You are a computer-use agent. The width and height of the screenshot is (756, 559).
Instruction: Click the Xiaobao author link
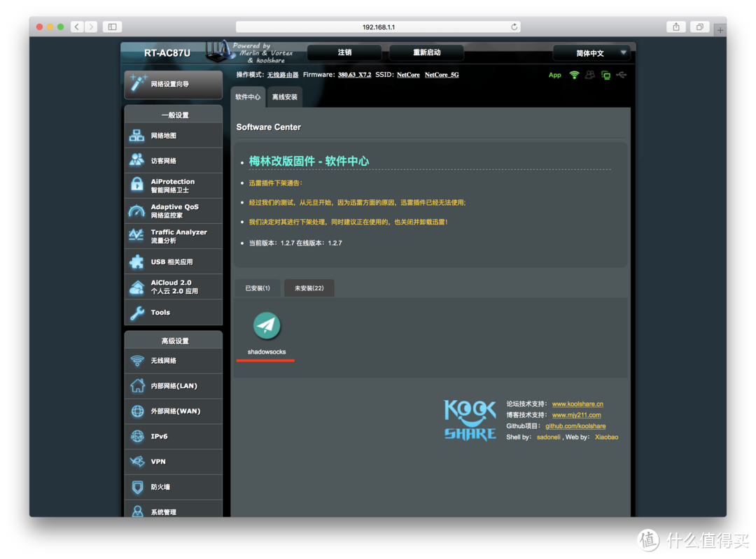pyautogui.click(x=606, y=437)
